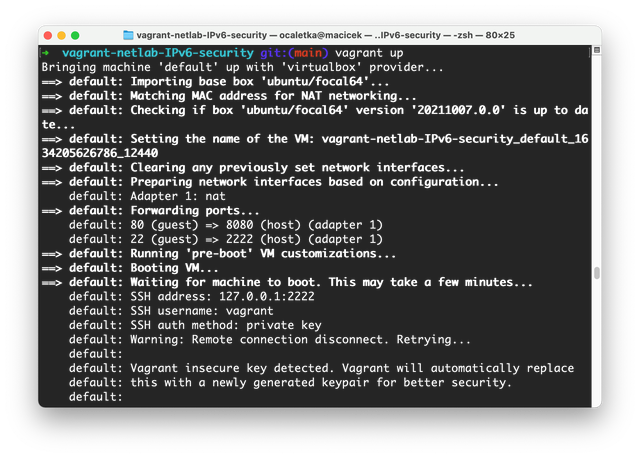Click the vertical scrollbar thumb

click(x=597, y=273)
